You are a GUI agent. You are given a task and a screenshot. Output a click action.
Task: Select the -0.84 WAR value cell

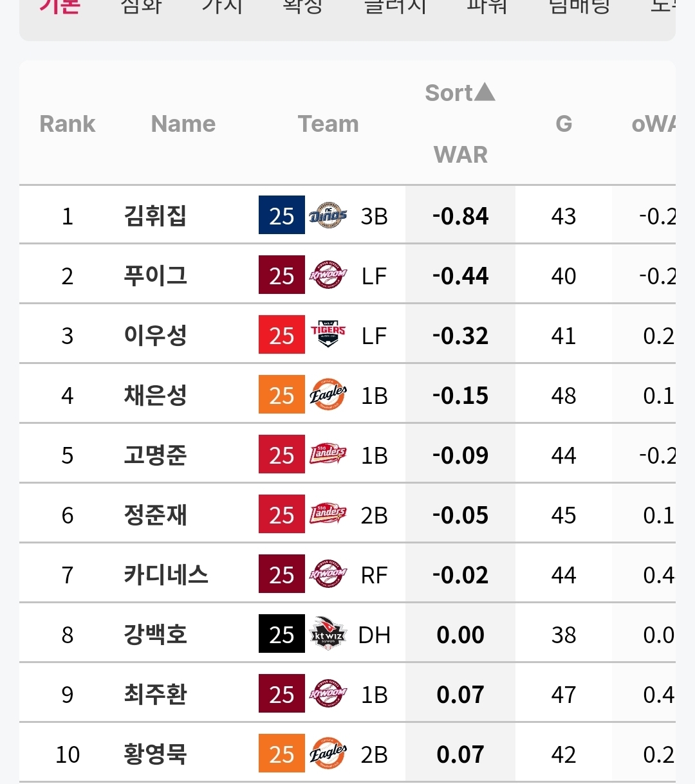click(x=460, y=216)
